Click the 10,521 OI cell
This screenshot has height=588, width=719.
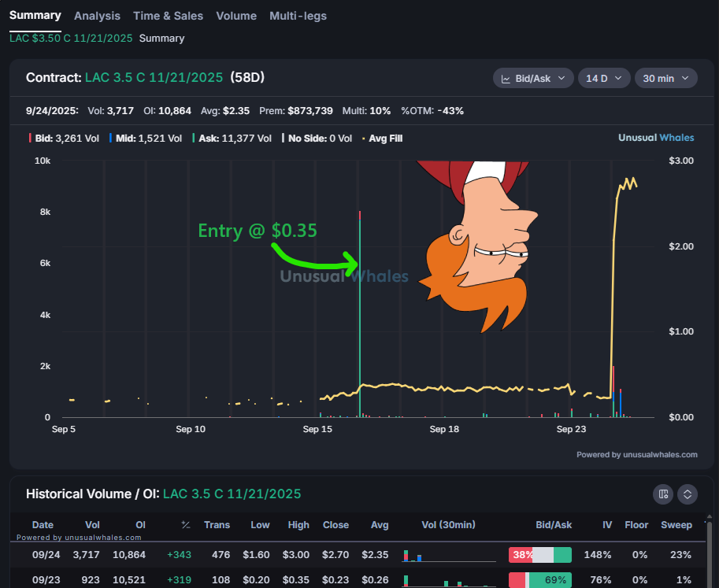tap(129, 580)
